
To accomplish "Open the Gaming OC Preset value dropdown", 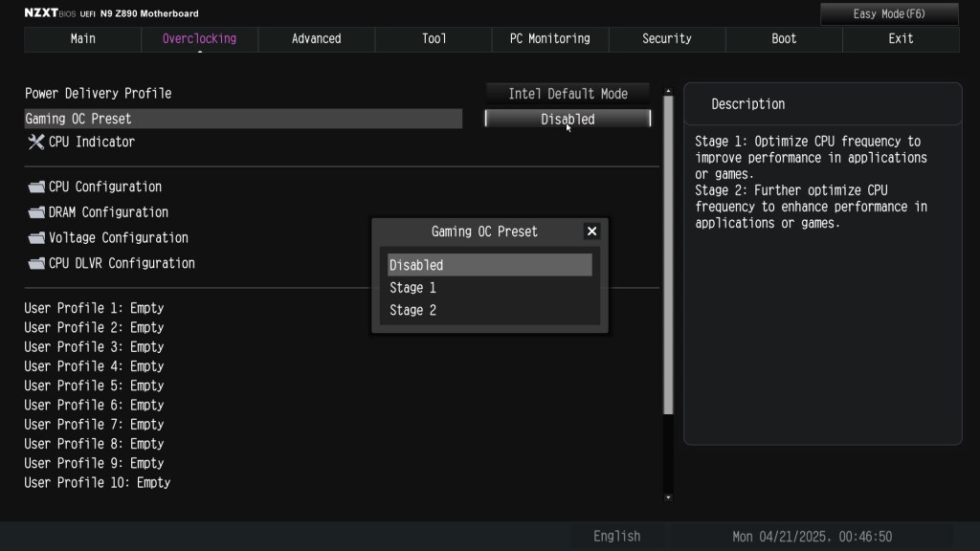I will click(568, 119).
